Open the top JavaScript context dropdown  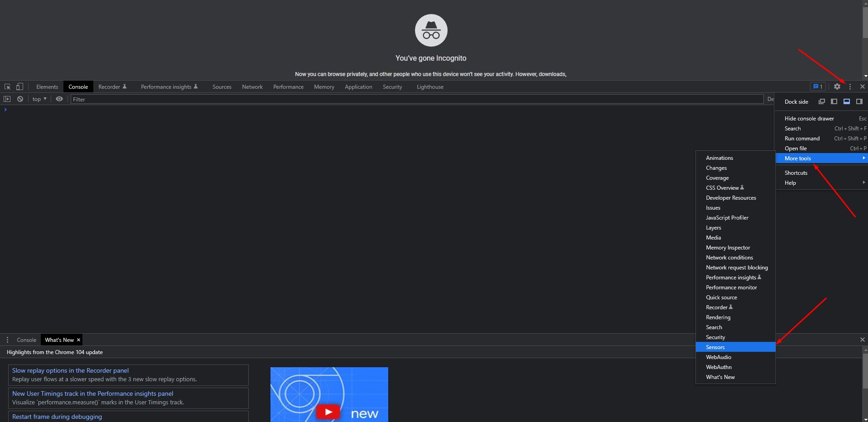click(x=39, y=99)
